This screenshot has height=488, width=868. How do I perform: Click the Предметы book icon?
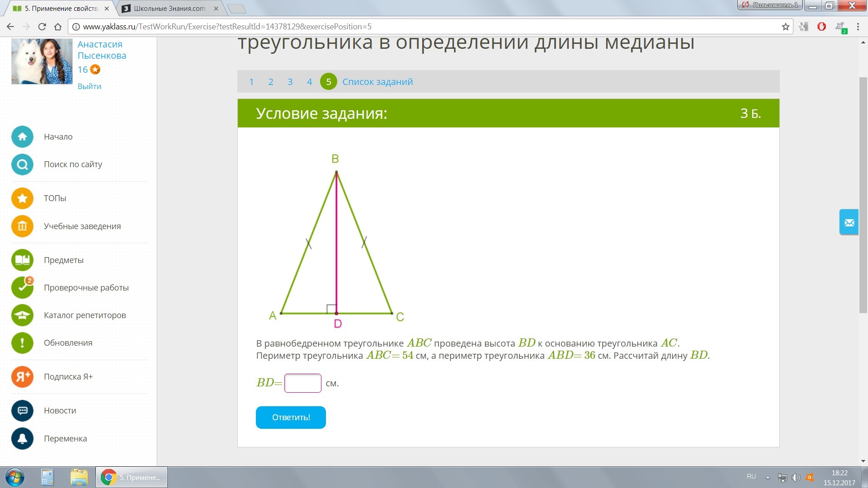(x=22, y=260)
